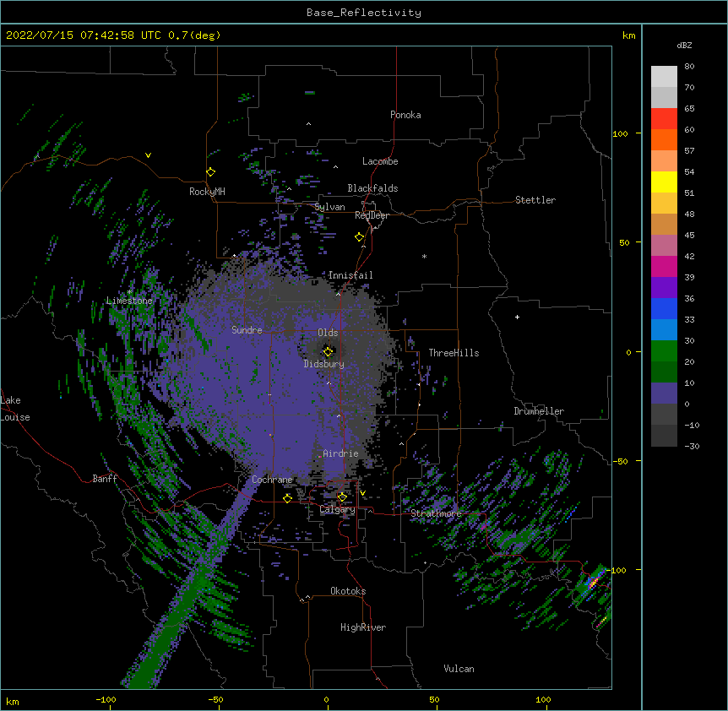This screenshot has width=728, height=711.
Task: Click the Banff label
Action: coord(105,479)
